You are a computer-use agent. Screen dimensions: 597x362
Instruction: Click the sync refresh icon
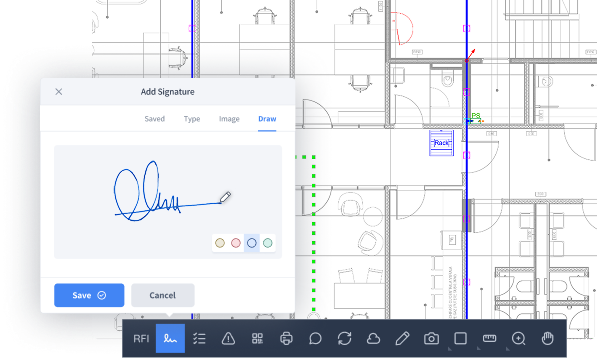coord(344,338)
